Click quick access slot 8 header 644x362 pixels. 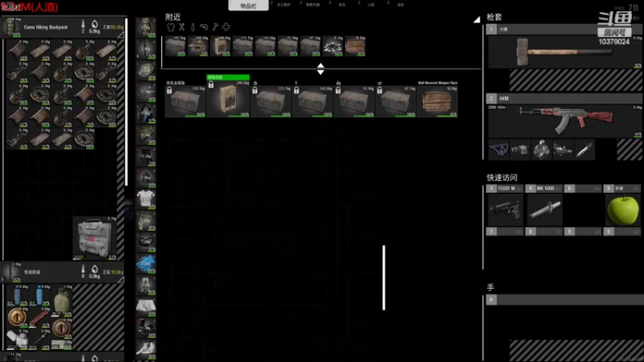(x=544, y=232)
